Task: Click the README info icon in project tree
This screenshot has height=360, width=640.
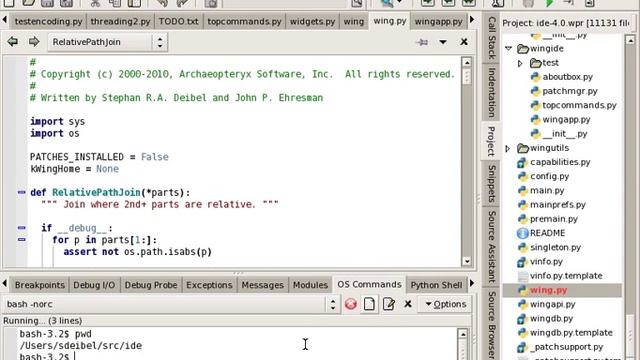Action: tap(522, 233)
